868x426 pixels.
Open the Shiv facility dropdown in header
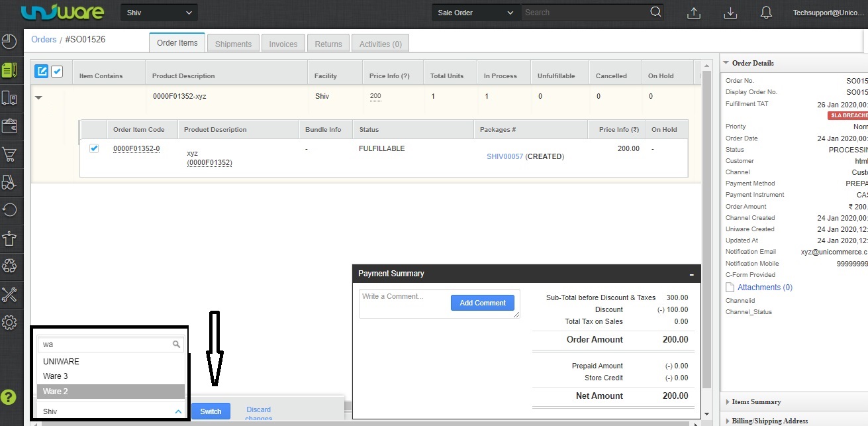(159, 13)
